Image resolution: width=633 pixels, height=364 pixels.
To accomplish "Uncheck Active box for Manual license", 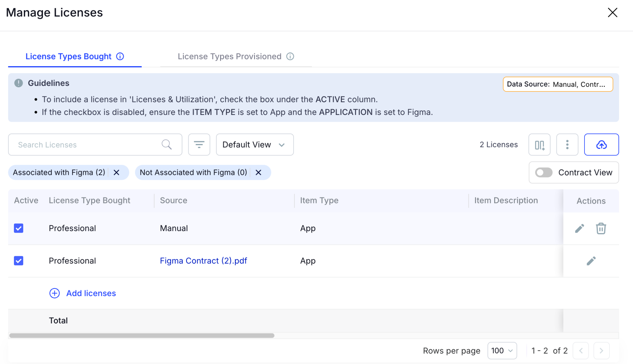I will tap(19, 228).
